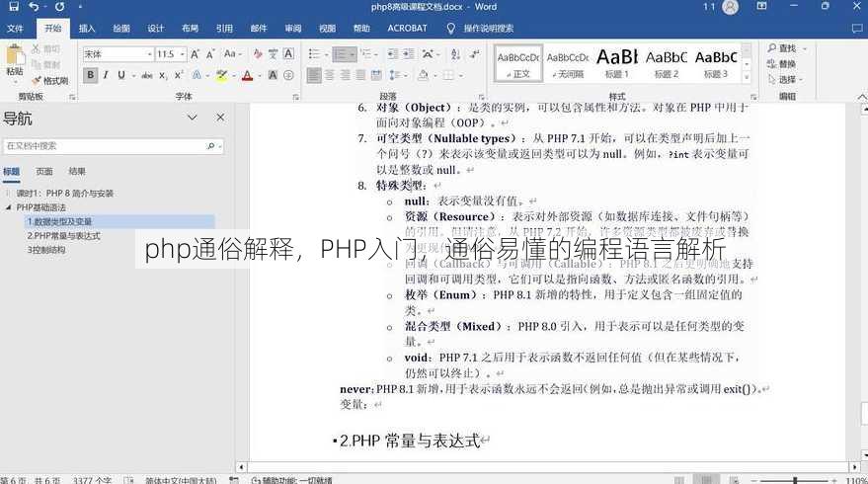Click the enclosed character circle icon
The image size is (868, 484).
pyautogui.click(x=288, y=75)
